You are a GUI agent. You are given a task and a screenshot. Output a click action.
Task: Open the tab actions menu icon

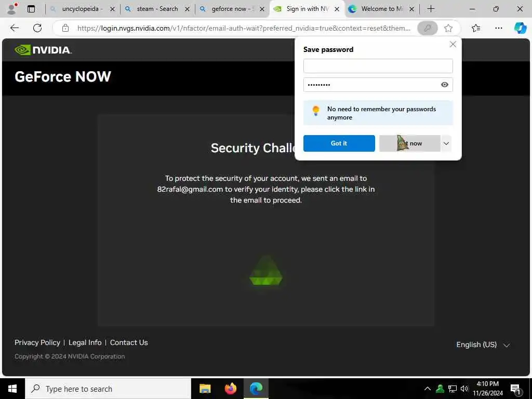(31, 9)
